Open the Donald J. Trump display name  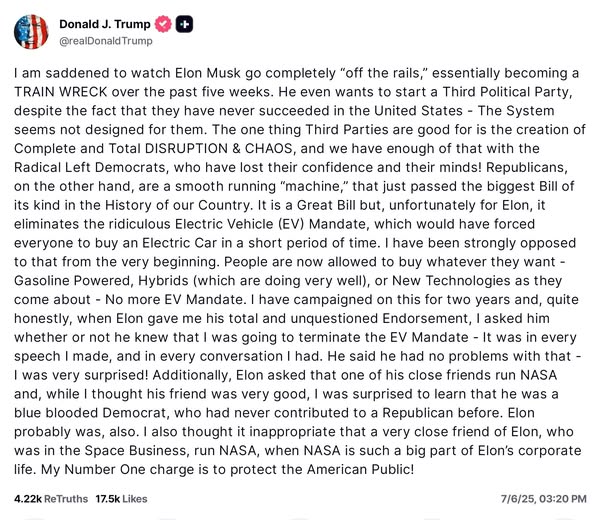[104, 24]
